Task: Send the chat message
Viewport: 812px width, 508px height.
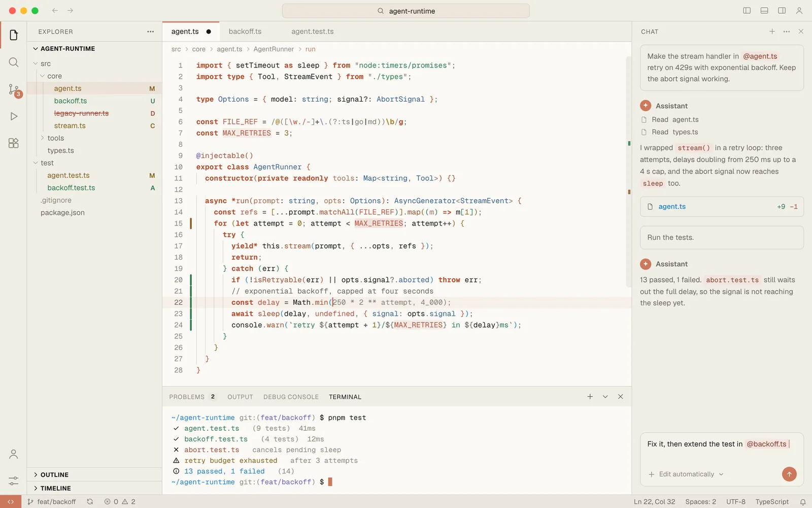Action: pos(789,474)
